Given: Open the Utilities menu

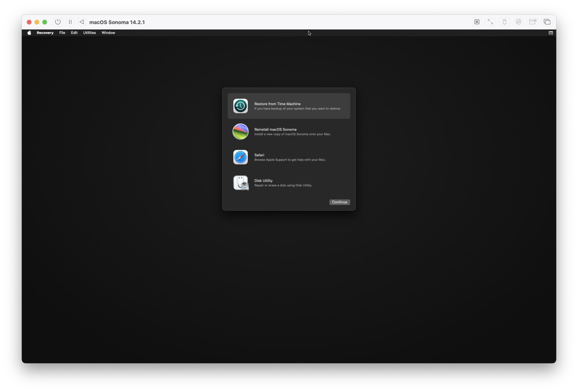Looking at the screenshot, I should (89, 32).
